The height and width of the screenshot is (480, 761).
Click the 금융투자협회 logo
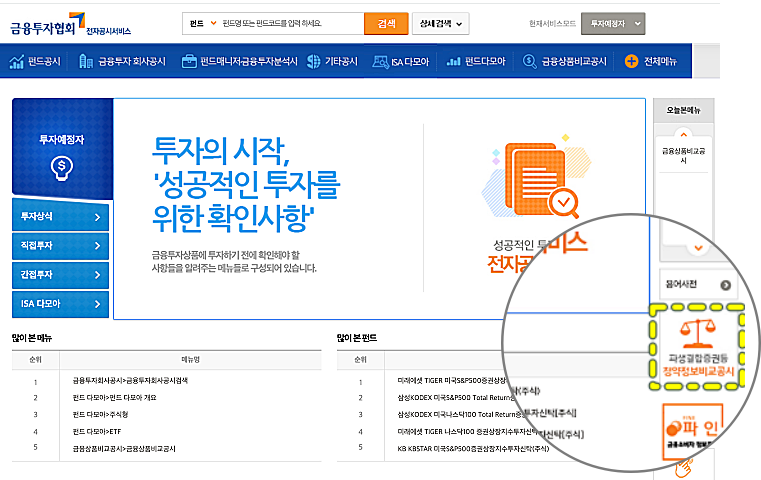tap(71, 24)
